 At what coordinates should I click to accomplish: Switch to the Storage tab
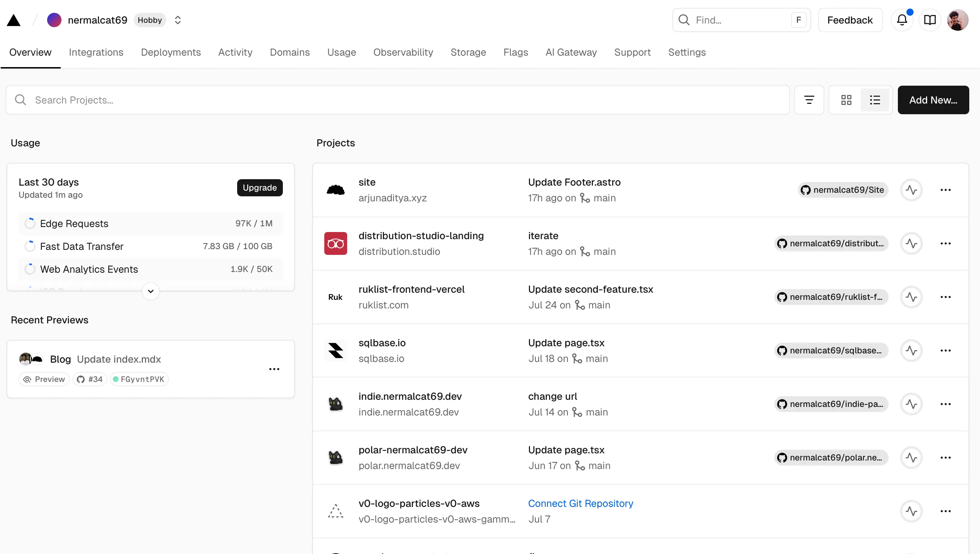[468, 52]
